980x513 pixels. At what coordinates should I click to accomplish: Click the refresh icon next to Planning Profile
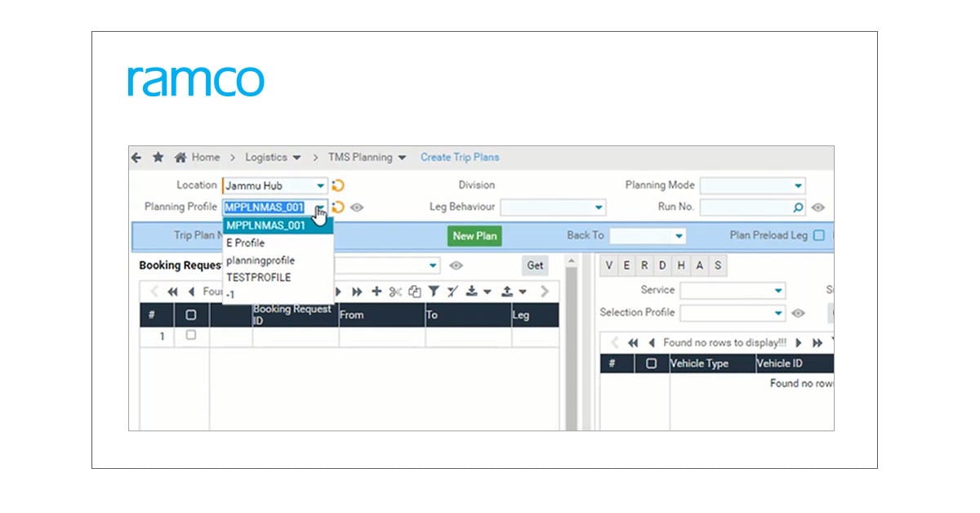click(x=338, y=207)
